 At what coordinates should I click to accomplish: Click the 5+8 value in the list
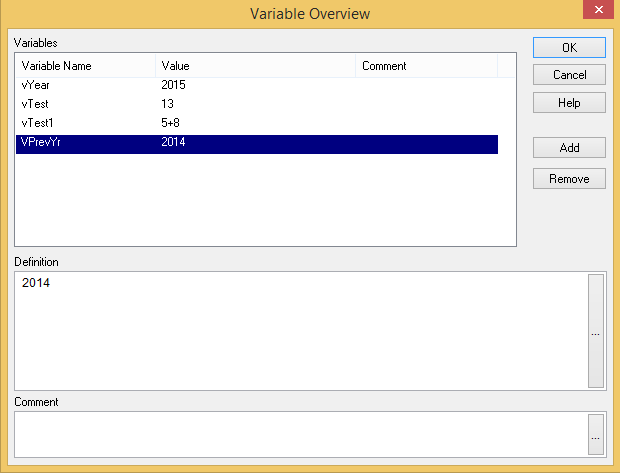[170, 123]
